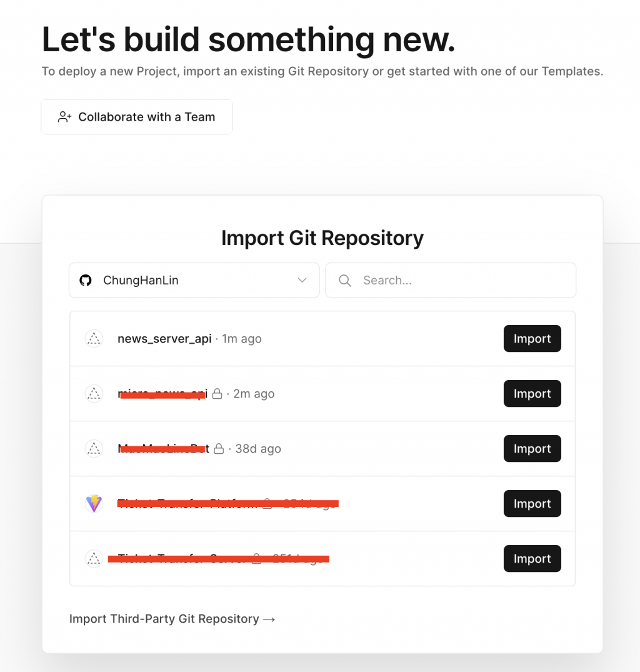The image size is (640, 672).
Task: Expand the chevron arrow in namespace selector
Action: 302,280
